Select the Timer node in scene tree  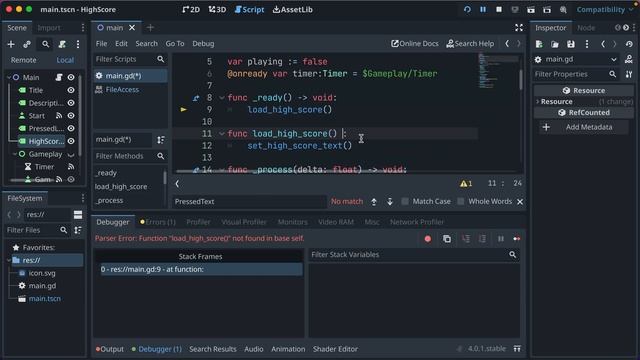tap(44, 167)
